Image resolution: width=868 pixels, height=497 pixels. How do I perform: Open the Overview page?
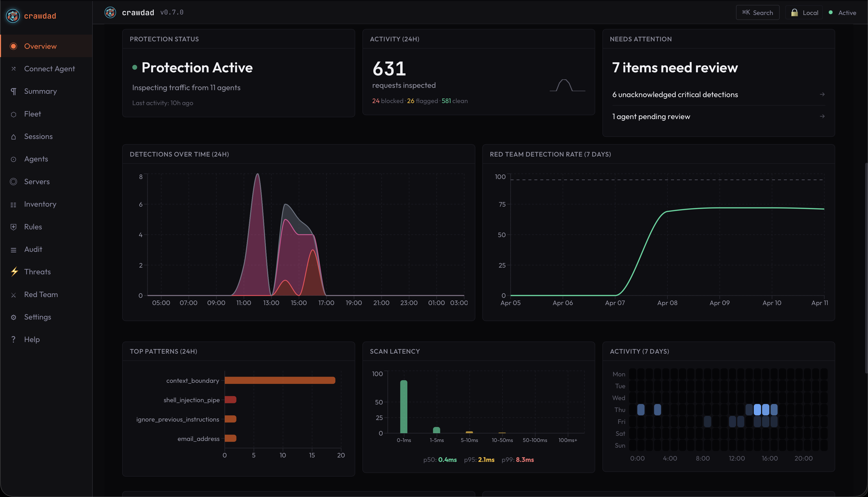pos(46,46)
